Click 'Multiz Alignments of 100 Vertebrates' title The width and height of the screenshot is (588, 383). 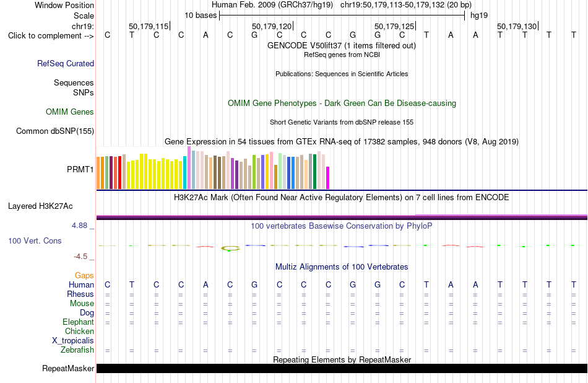click(342, 267)
